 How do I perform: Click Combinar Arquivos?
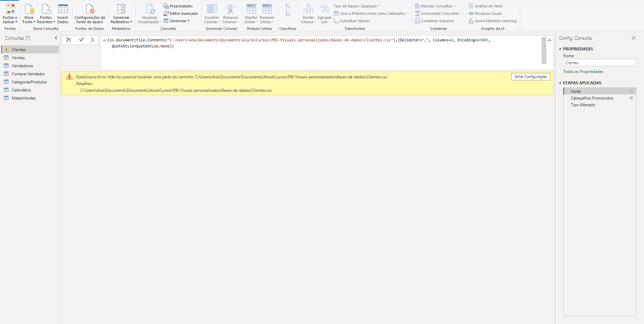pos(434,21)
